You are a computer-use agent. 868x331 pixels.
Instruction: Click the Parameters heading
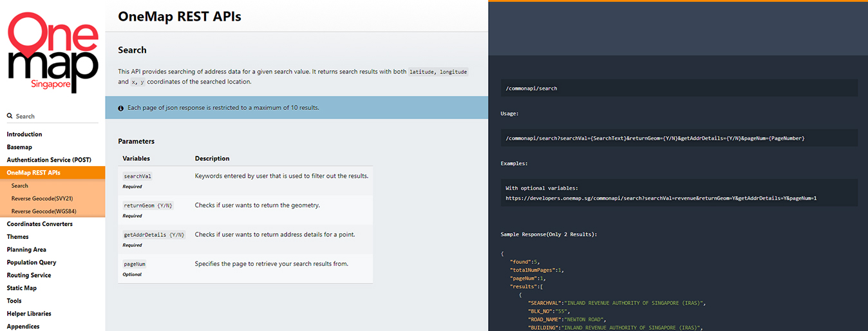137,141
